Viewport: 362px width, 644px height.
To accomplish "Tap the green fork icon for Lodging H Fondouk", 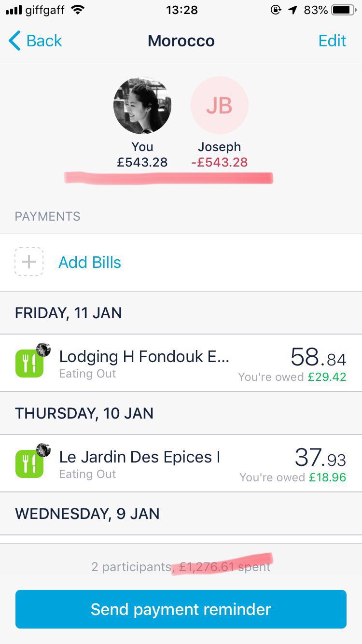I will (x=29, y=364).
